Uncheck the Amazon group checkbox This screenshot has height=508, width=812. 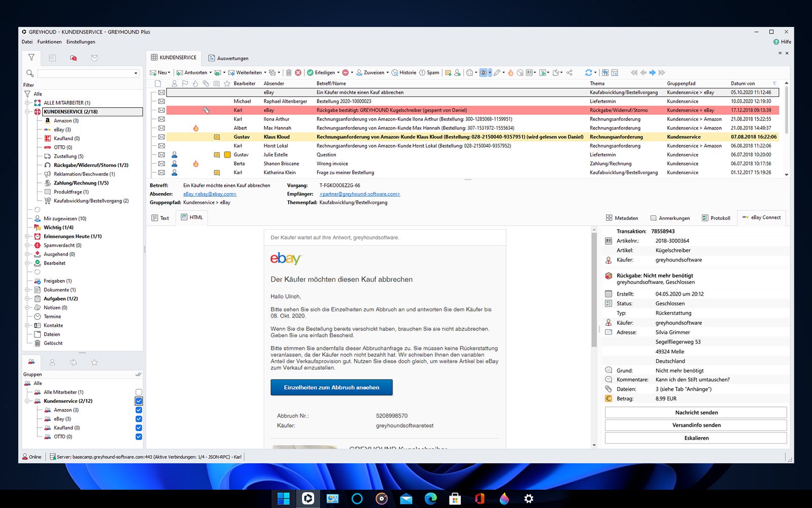coord(139,410)
